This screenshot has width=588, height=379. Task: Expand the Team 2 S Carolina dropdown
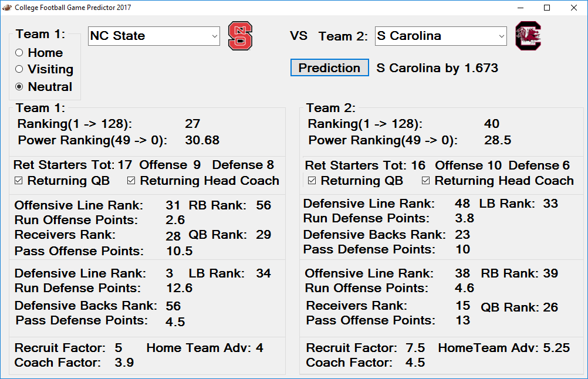pos(441,36)
